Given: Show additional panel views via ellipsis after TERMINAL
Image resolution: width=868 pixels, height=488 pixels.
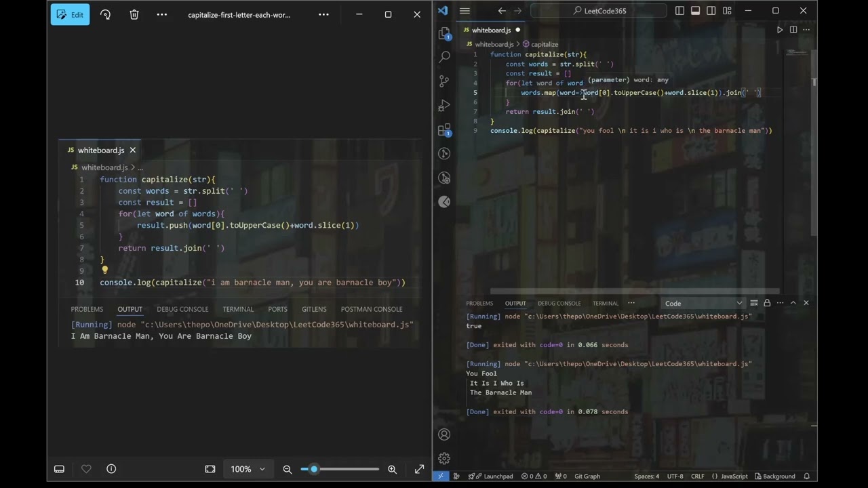Looking at the screenshot, I should click(x=631, y=303).
